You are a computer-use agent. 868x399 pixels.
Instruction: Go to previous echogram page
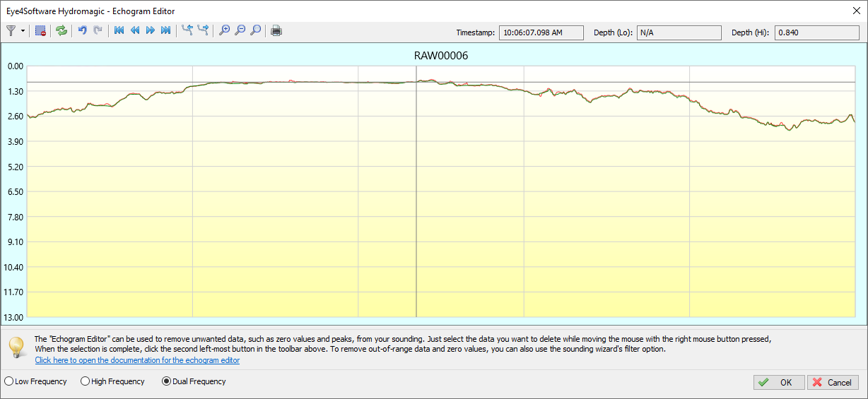[134, 30]
